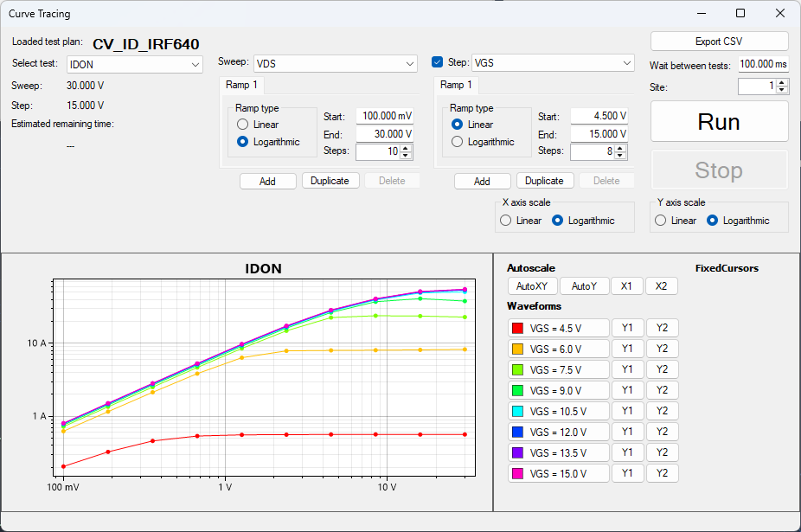801x532 pixels.
Task: Set X axis scale to Linear
Action: pos(506,221)
